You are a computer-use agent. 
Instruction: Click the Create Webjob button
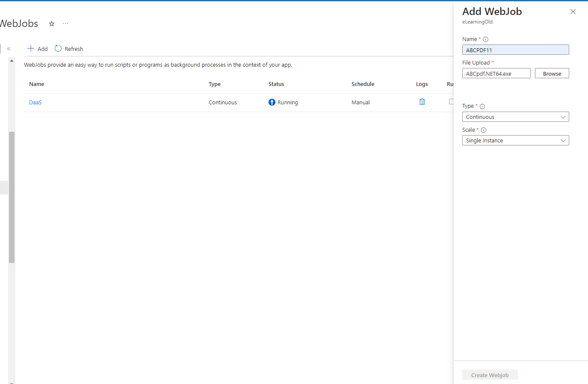pos(490,375)
